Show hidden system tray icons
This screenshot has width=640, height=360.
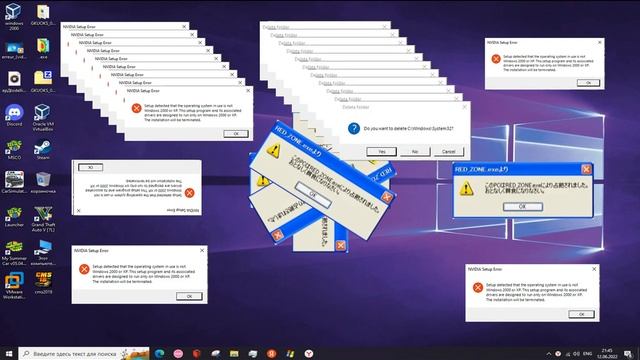coord(549,353)
